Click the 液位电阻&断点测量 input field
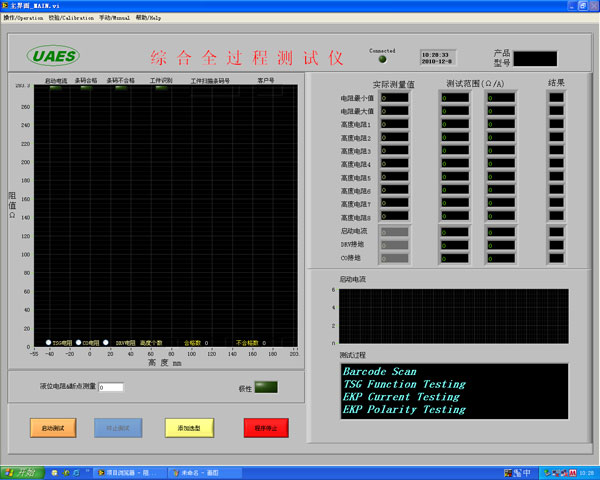The image size is (600, 480). (111, 387)
